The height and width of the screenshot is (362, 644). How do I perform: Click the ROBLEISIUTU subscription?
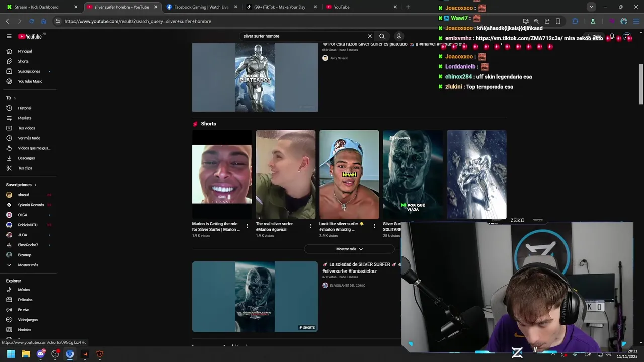pyautogui.click(x=28, y=225)
